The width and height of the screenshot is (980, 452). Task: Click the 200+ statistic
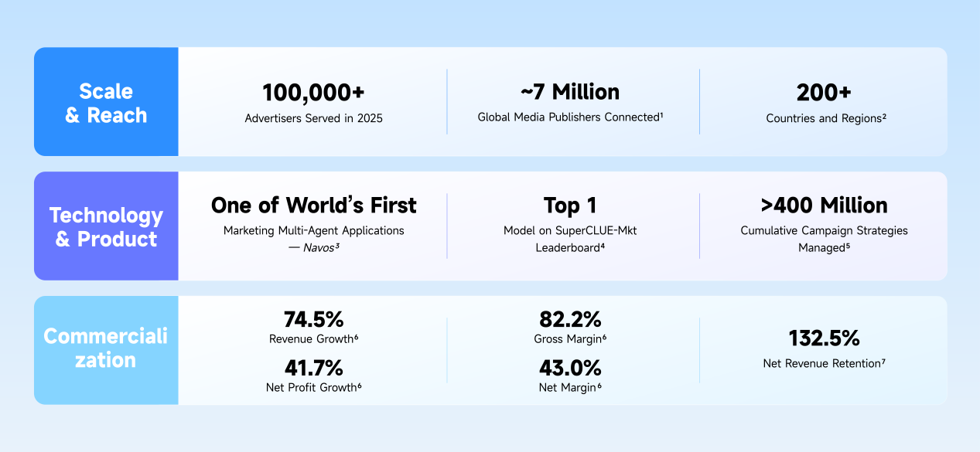[x=824, y=93]
